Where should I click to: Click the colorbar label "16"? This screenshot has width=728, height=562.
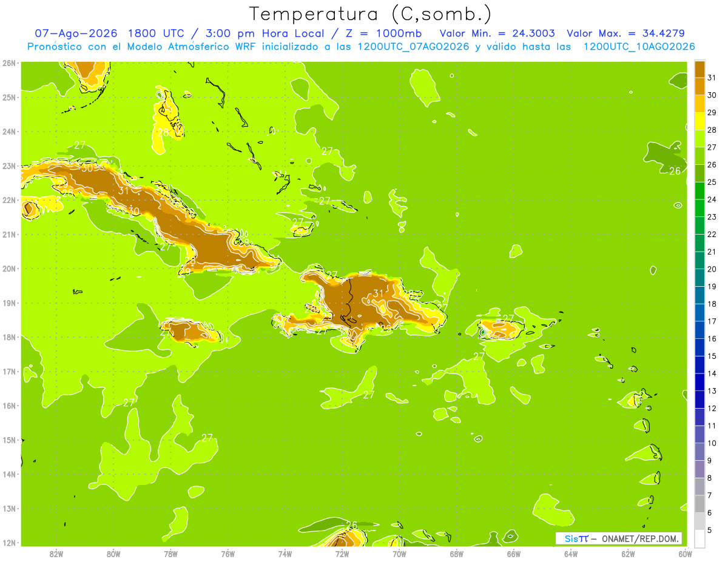click(x=712, y=339)
